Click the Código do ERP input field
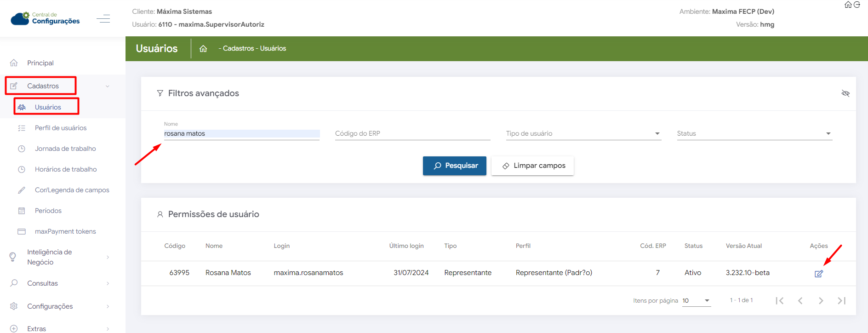 (412, 134)
